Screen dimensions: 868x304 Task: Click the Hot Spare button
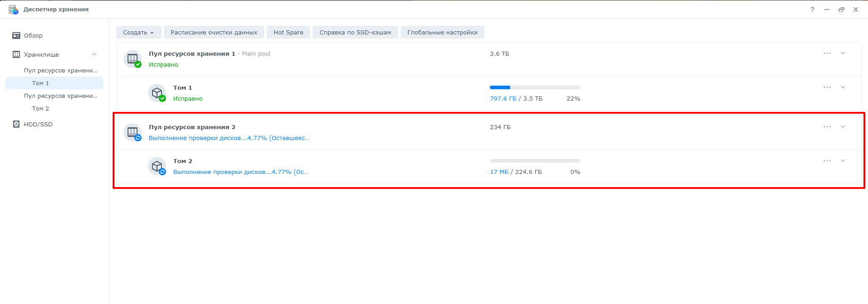tap(288, 32)
